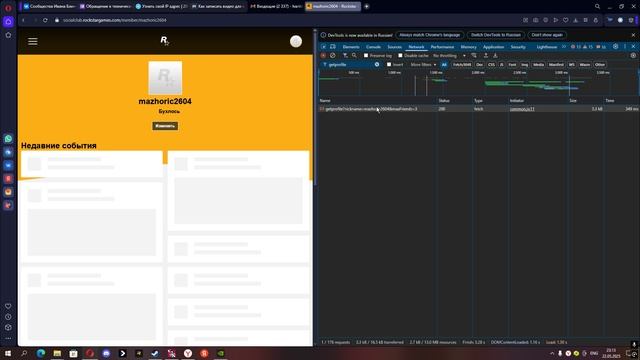Filter requests by Doc type
This screenshot has height=360, width=640.
click(x=479, y=64)
